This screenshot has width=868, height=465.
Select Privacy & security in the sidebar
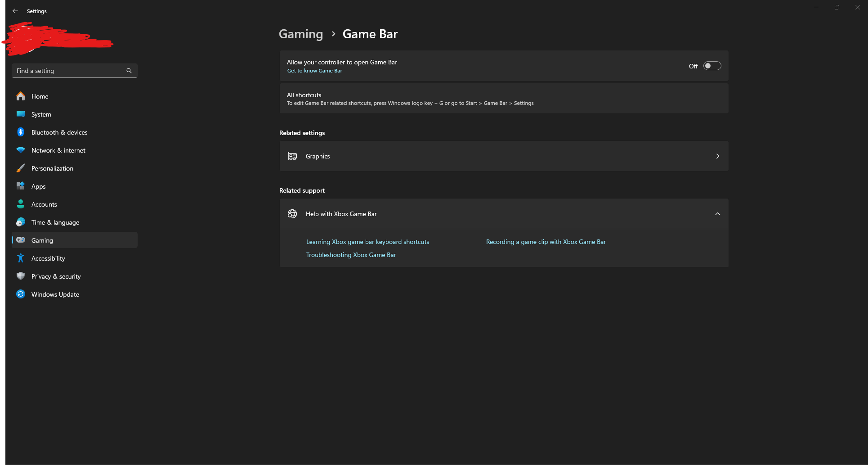[75, 276]
